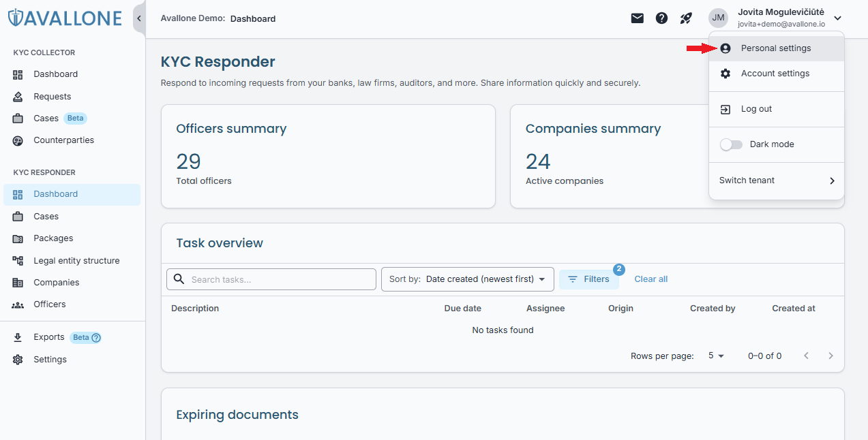Open Personal settings from the user menu
This screenshot has height=440, width=868.
[777, 48]
